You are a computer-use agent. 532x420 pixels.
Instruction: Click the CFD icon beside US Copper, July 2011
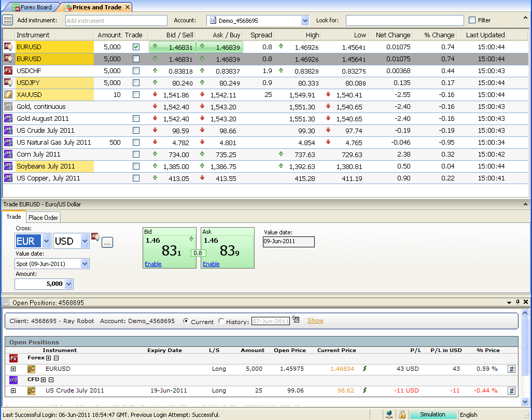pos(8,178)
